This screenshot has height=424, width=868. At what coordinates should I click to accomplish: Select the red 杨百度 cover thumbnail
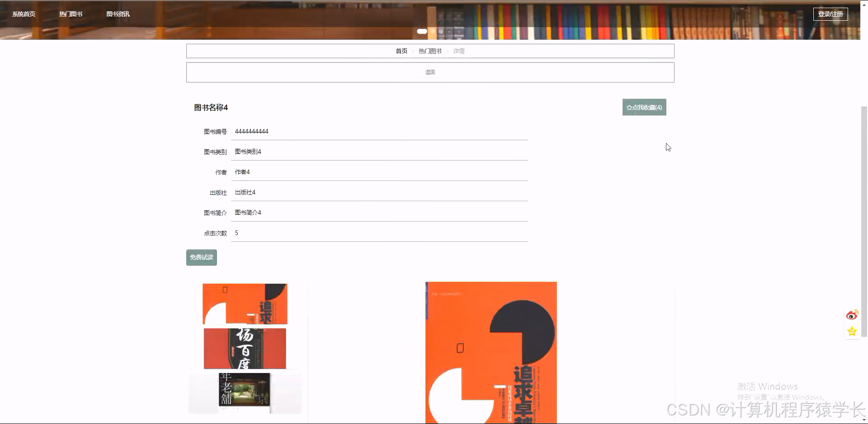pyautogui.click(x=245, y=349)
